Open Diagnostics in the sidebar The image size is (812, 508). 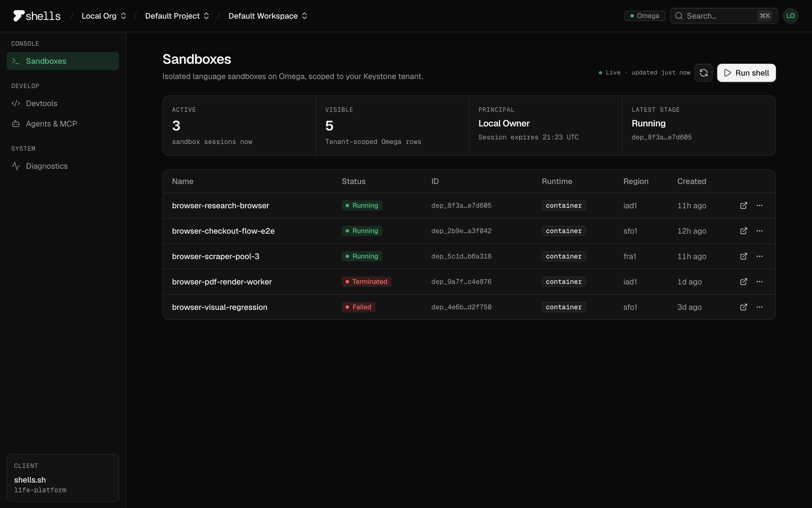[63, 166]
